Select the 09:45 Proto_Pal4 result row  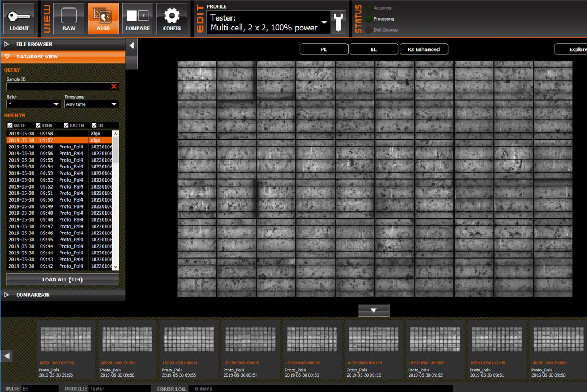[x=60, y=240]
